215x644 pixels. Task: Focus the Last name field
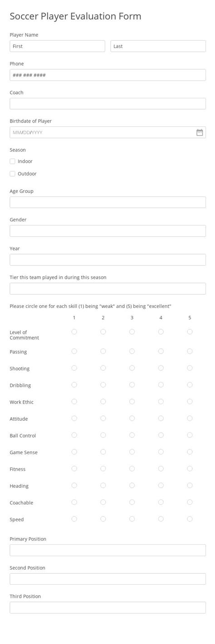[158, 46]
